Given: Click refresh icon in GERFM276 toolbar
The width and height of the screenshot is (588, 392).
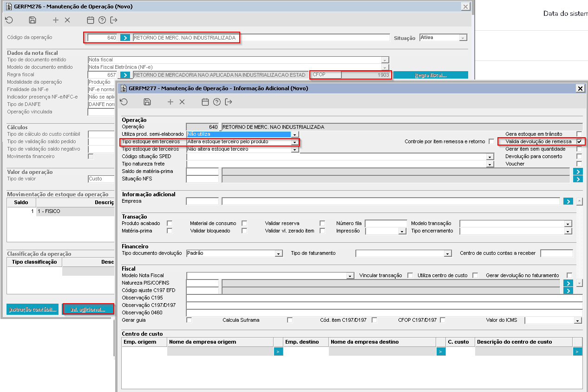Looking at the screenshot, I should pyautogui.click(x=9, y=20).
